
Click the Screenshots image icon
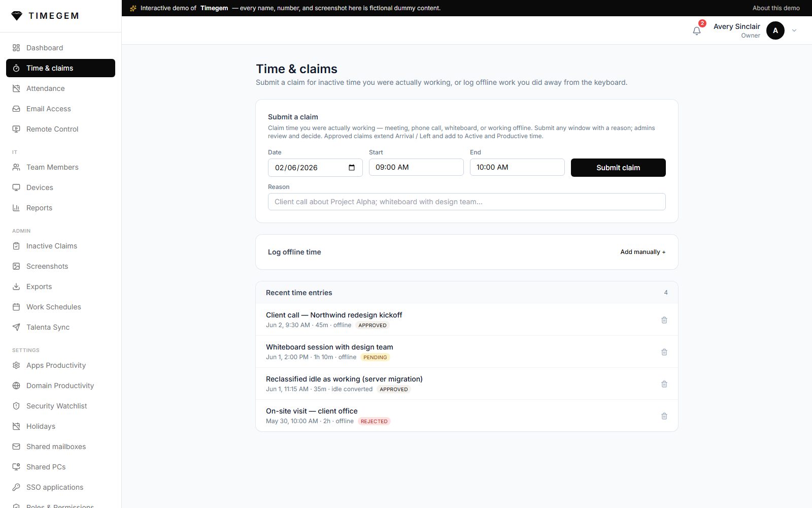pyautogui.click(x=16, y=266)
